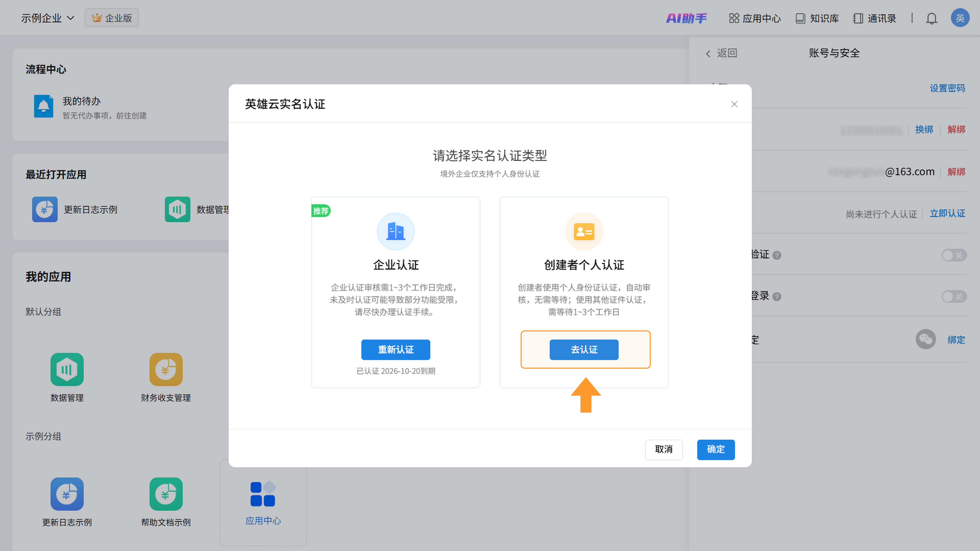Open the user avatar in top bar
This screenshot has height=551, width=980.
click(x=960, y=18)
